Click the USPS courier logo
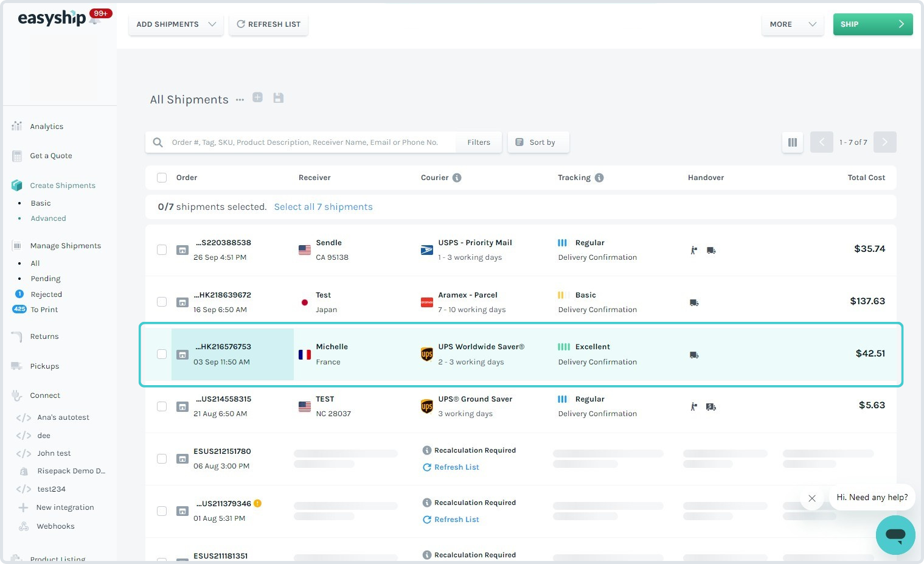Image resolution: width=924 pixels, height=564 pixels. (x=427, y=250)
